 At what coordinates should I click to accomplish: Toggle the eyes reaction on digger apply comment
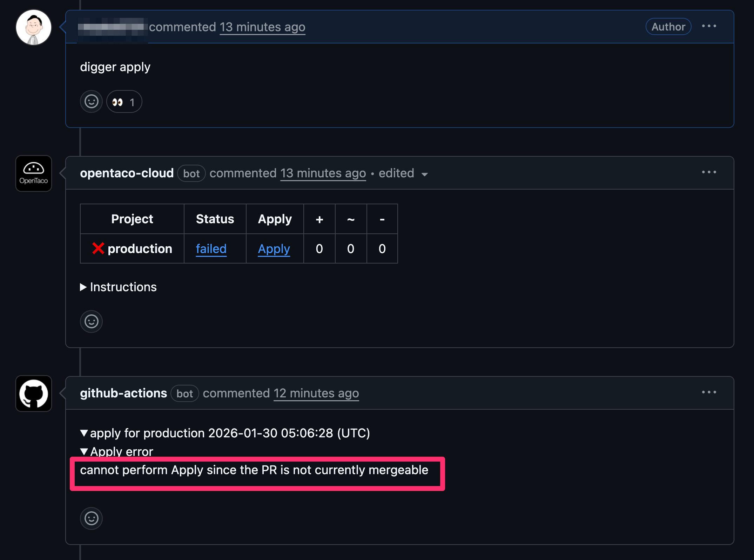click(124, 101)
